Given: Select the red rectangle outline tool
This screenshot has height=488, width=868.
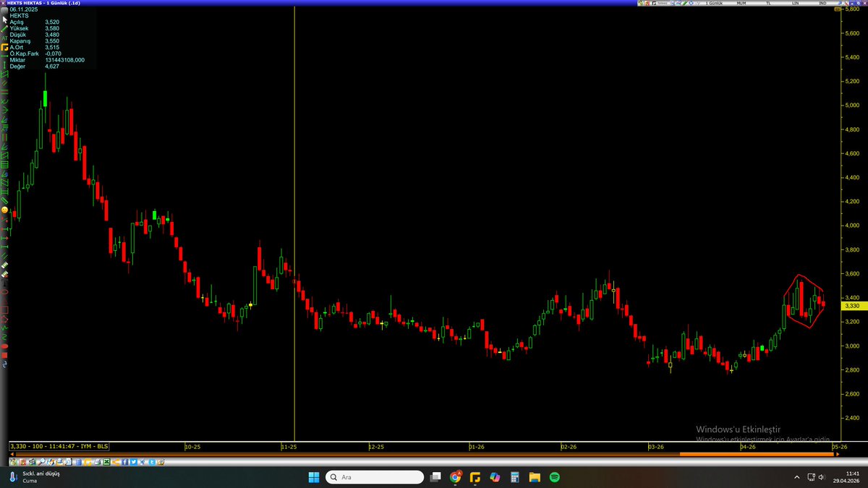Looking at the screenshot, I should pyautogui.click(x=4, y=310).
